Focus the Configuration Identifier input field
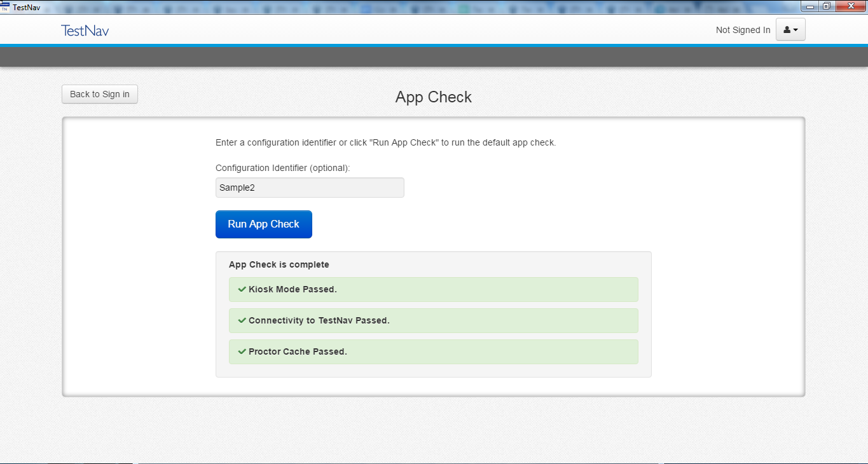The height and width of the screenshot is (464, 868). tap(310, 188)
